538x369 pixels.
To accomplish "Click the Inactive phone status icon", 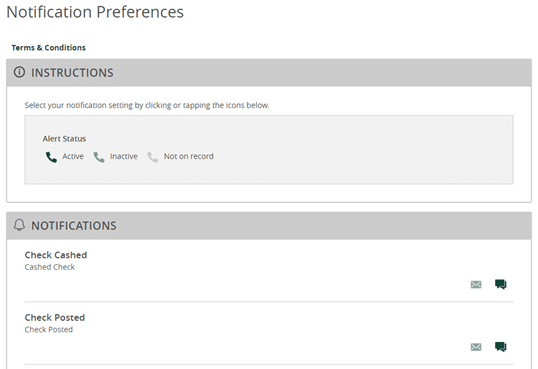I will tap(99, 157).
